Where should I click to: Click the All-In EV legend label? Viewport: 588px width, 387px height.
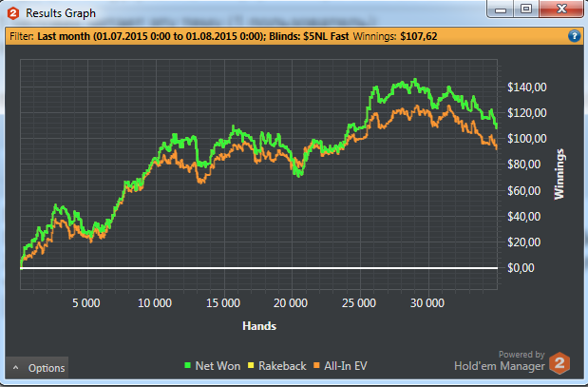[346, 366]
